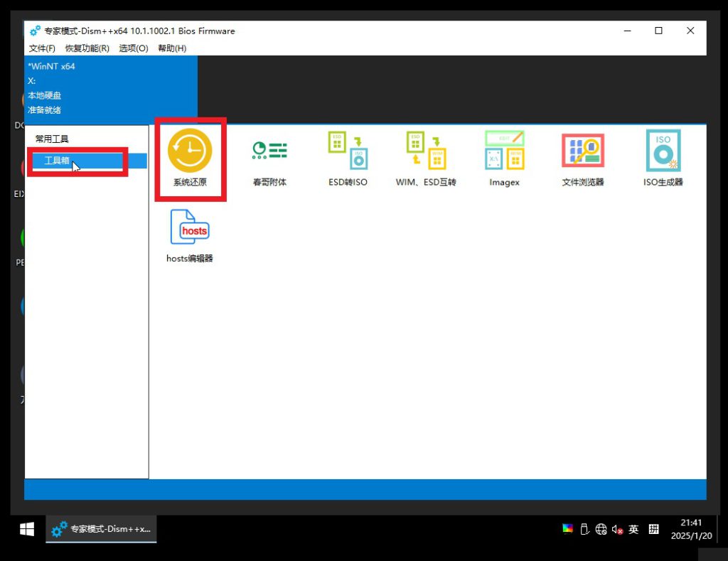Click the Windows Start button
The width and height of the screenshot is (728, 561).
27,530
